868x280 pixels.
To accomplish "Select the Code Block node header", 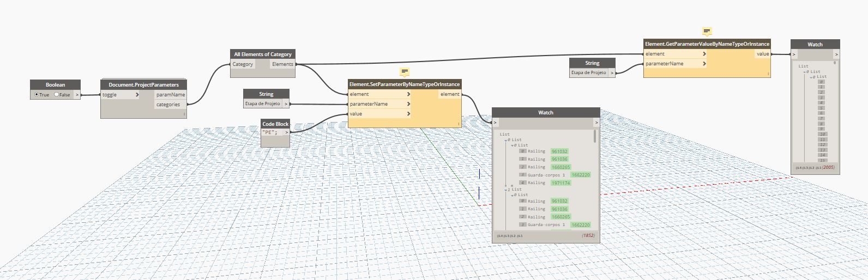I will click(275, 124).
